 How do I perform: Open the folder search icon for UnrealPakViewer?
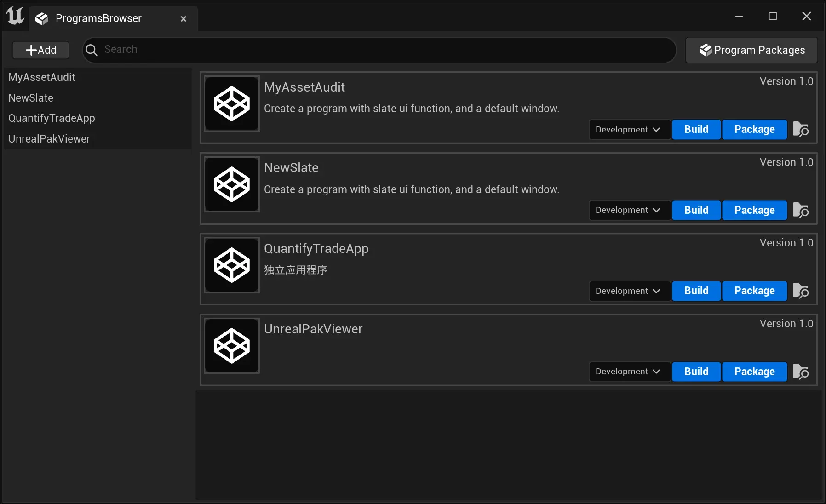800,372
